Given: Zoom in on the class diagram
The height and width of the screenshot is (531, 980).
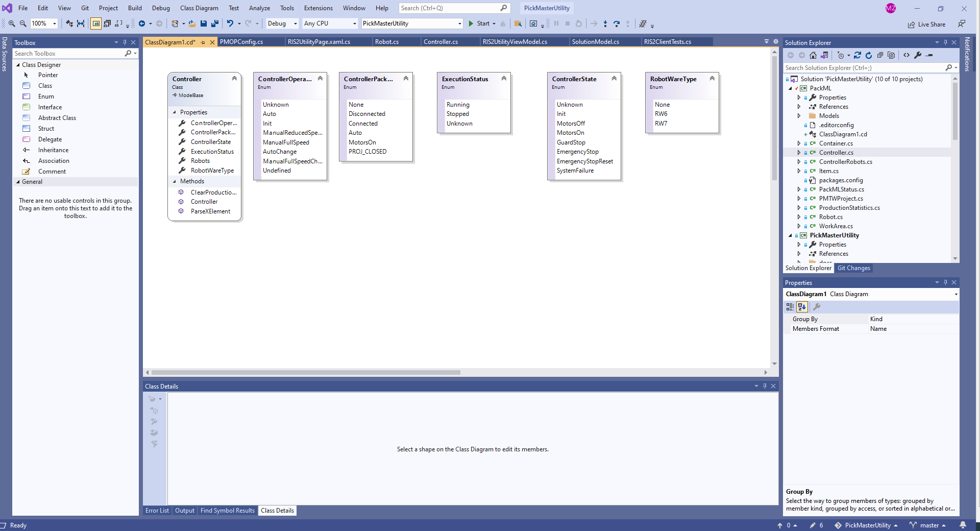Looking at the screenshot, I should (x=12, y=23).
